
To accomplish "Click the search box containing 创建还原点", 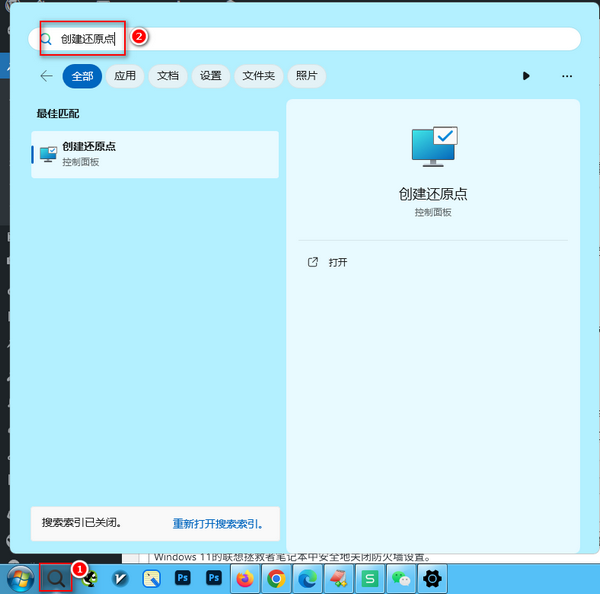I will (300, 39).
